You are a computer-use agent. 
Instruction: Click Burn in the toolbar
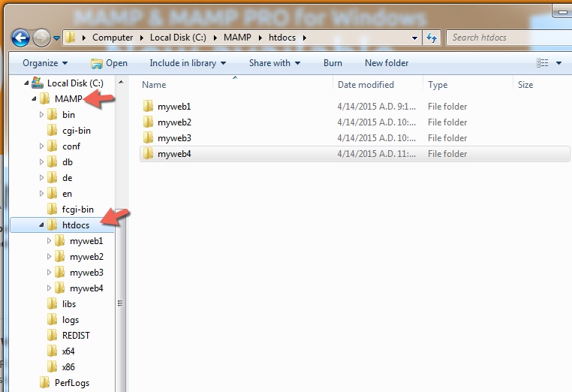(x=333, y=63)
